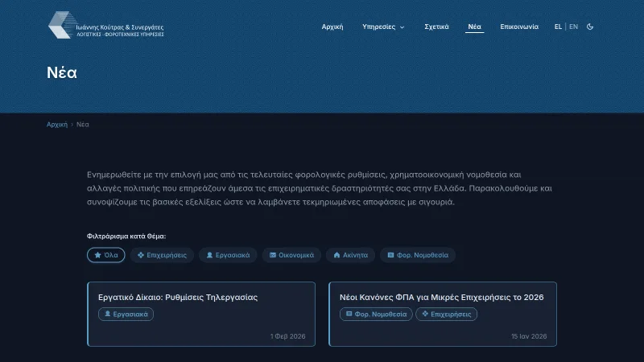The image size is (644, 362).
Task: Open the Αρχική navigation item
Action: 332,27
